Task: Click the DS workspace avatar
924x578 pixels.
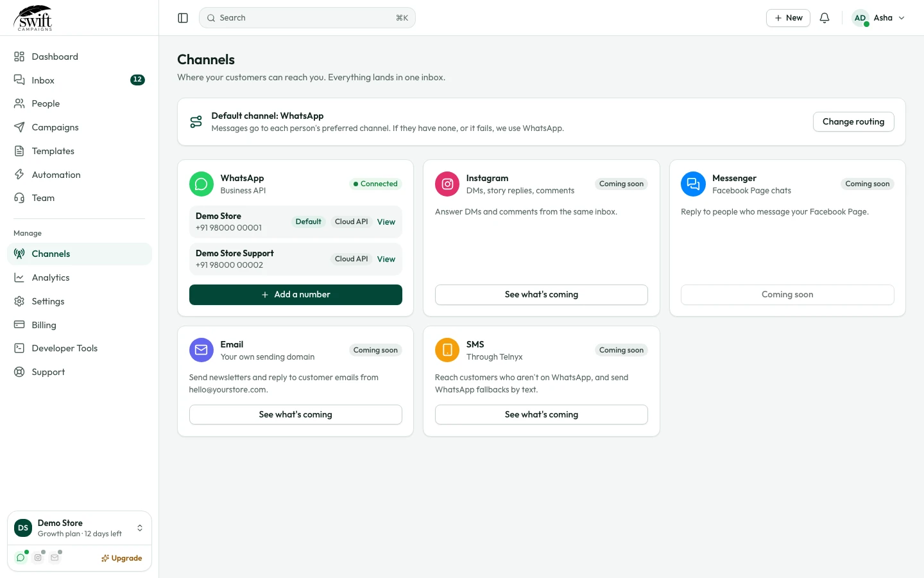Action: 23,528
